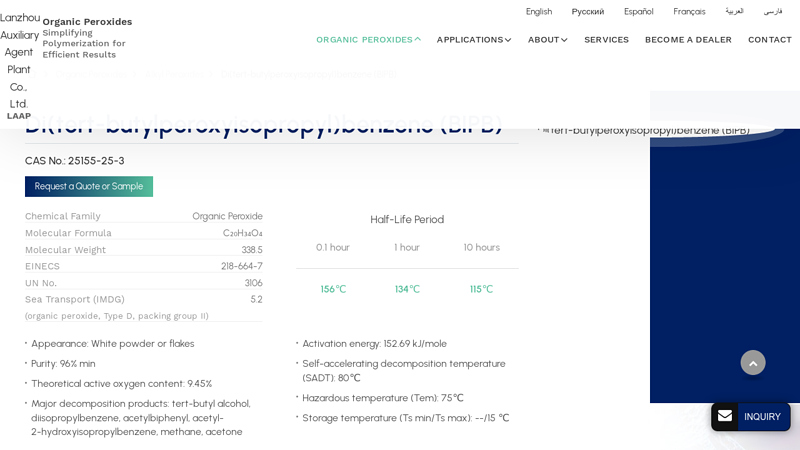Click Request a Quote or Sample

coord(89,186)
